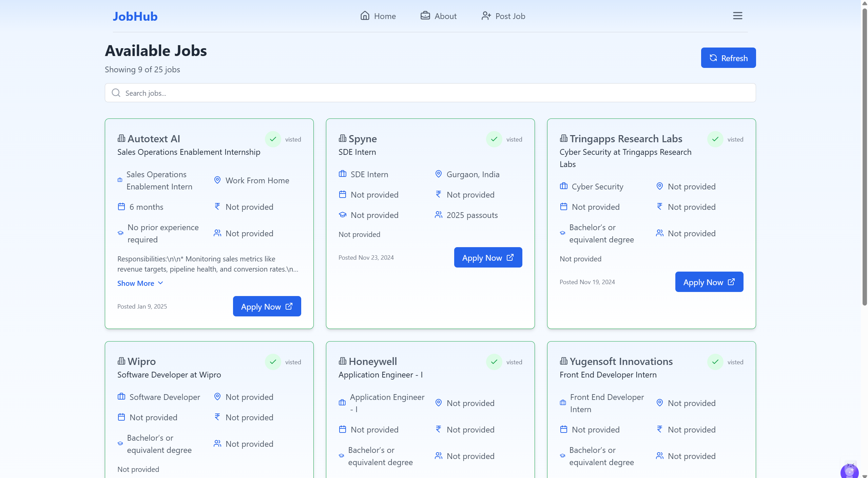The height and width of the screenshot is (478, 868).
Task: Click the visited checkmark on Yugensoft Innovations
Action: (x=715, y=362)
